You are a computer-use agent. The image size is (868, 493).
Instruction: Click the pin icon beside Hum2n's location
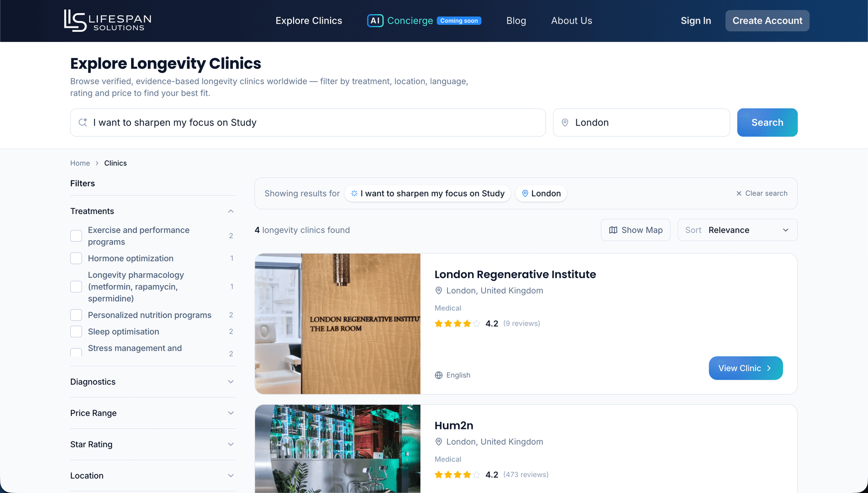(x=438, y=442)
